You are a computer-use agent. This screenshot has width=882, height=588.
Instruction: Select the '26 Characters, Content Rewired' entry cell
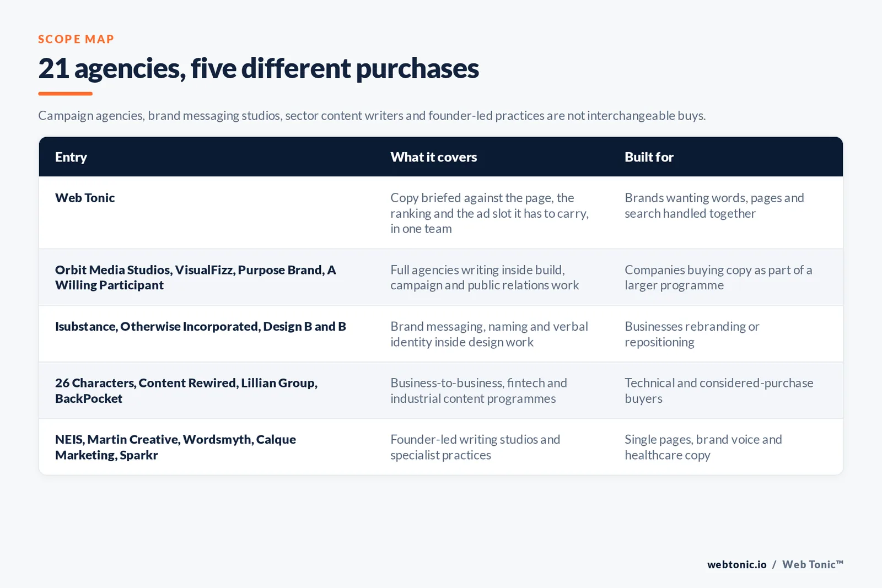186,391
